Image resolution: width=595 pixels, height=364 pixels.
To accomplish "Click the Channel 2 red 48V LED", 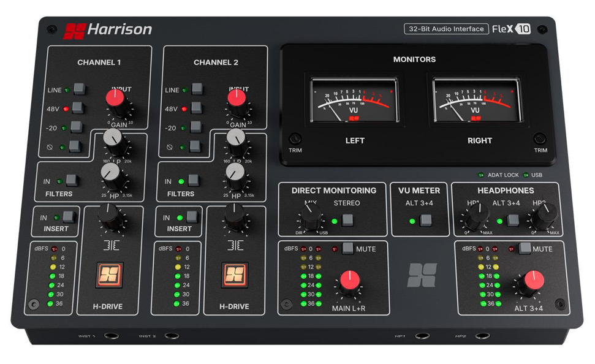I will pos(184,109).
